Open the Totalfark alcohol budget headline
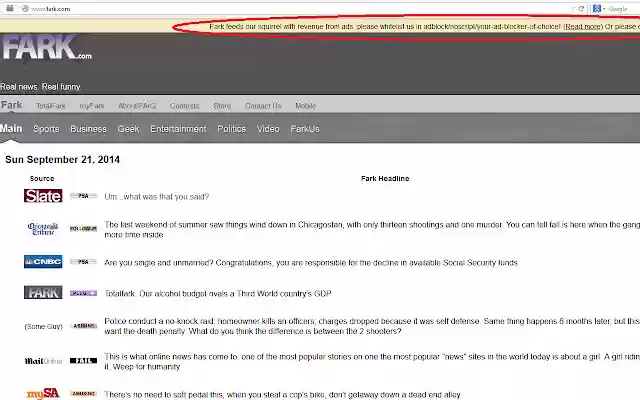Screen dimensions: 640x400 tap(218, 293)
